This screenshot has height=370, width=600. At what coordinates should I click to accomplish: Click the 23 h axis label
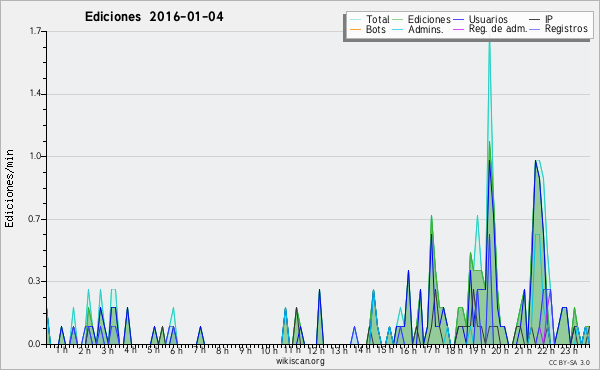569,350
